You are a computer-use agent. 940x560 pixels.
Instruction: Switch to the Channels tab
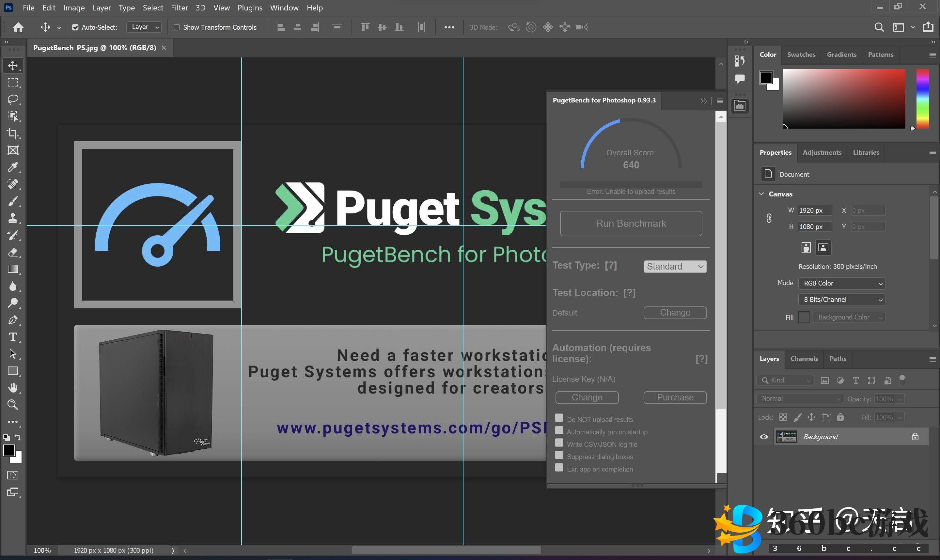(x=804, y=359)
